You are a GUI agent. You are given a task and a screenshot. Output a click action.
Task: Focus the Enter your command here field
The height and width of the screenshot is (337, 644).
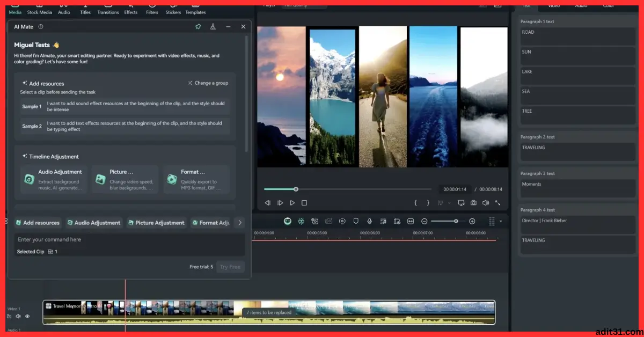click(129, 239)
